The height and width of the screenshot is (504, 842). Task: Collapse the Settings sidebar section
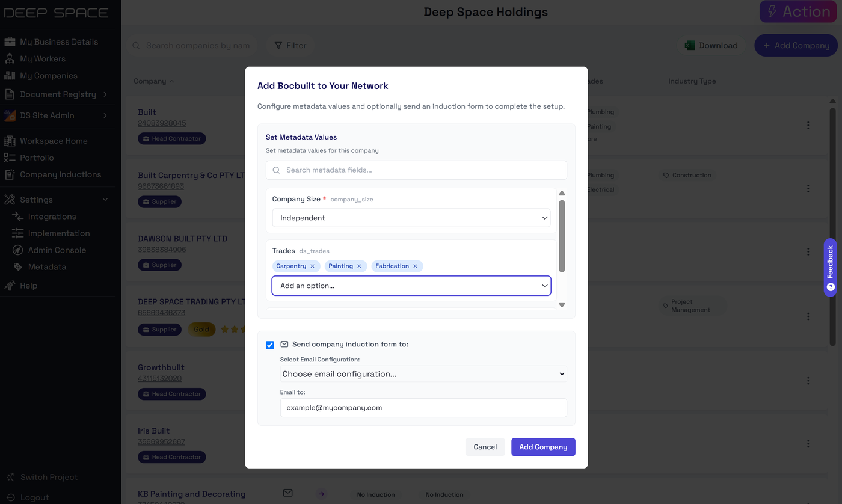pos(56,200)
